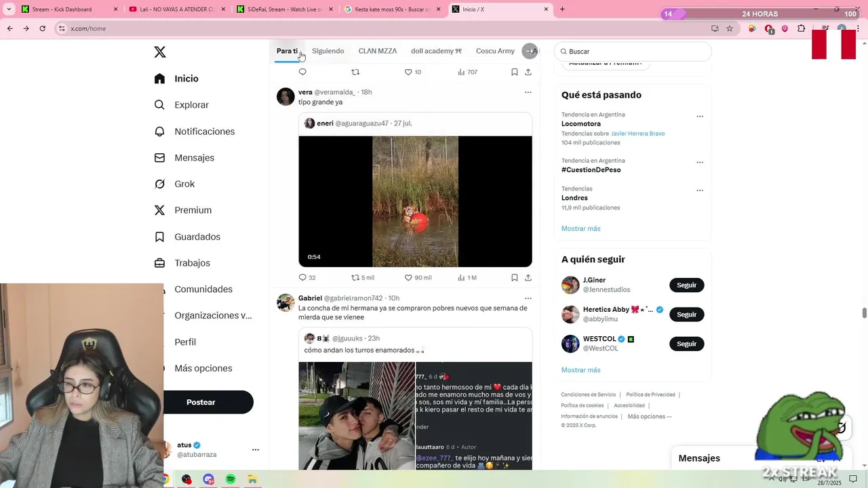The width and height of the screenshot is (868, 488).
Task: Open the Locomotora trending topic
Action: click(581, 124)
